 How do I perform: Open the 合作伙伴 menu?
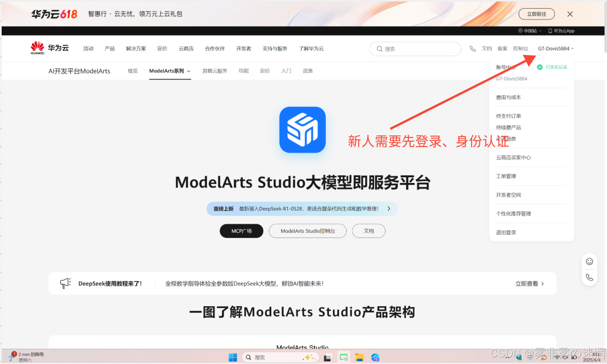click(x=215, y=48)
